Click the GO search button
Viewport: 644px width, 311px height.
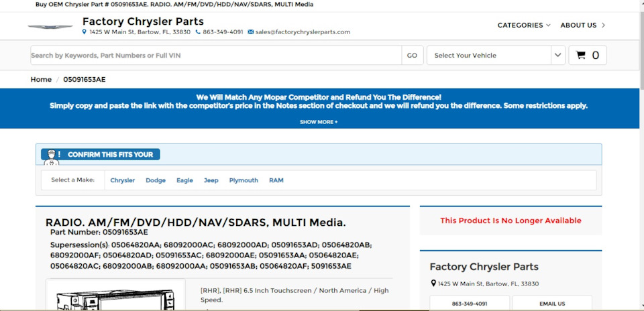[412, 56]
